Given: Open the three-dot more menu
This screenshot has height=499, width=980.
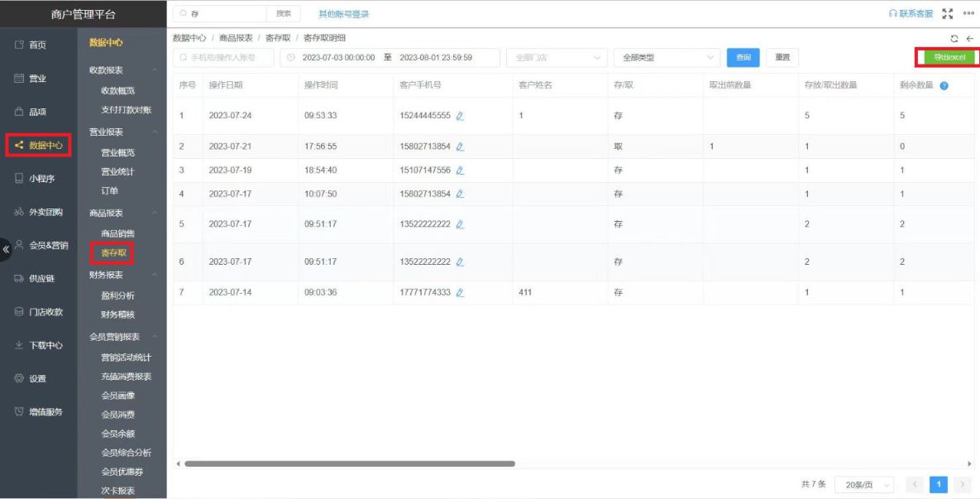Looking at the screenshot, I should [968, 14].
